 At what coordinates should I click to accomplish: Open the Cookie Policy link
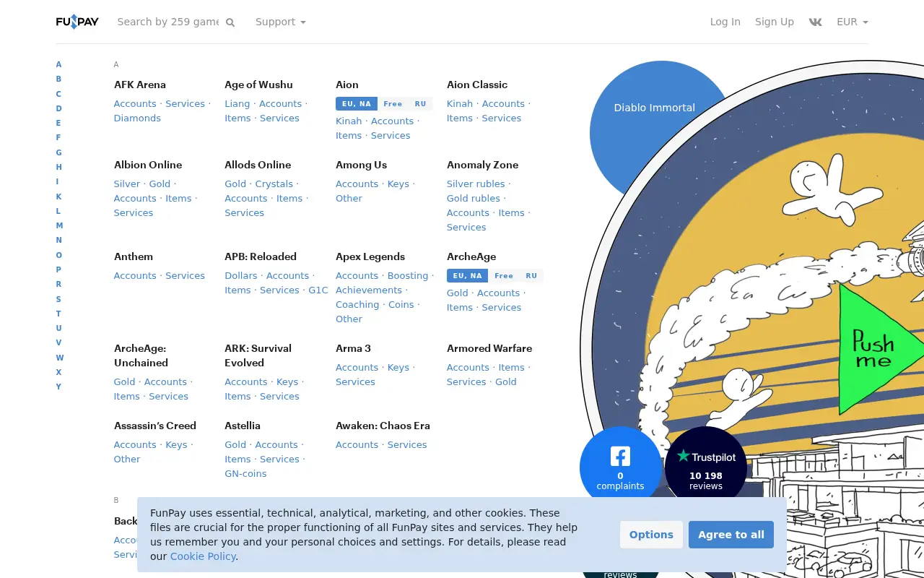[203, 556]
